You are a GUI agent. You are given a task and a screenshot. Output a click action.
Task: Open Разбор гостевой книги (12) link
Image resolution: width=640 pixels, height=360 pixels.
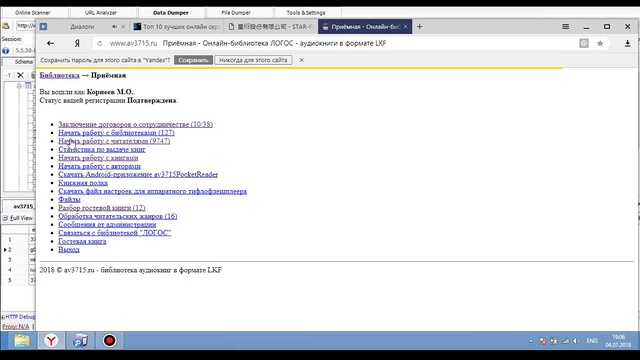[102, 208]
